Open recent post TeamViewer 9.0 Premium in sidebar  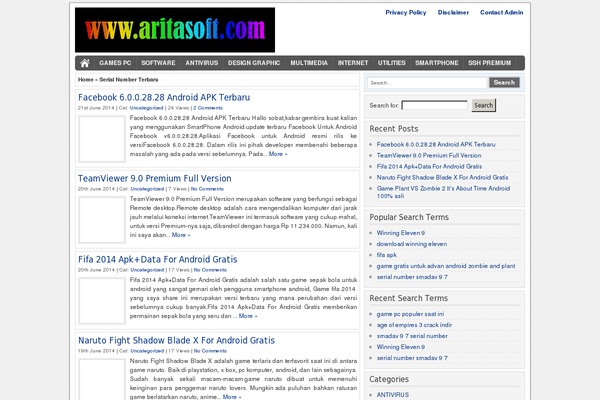click(429, 155)
